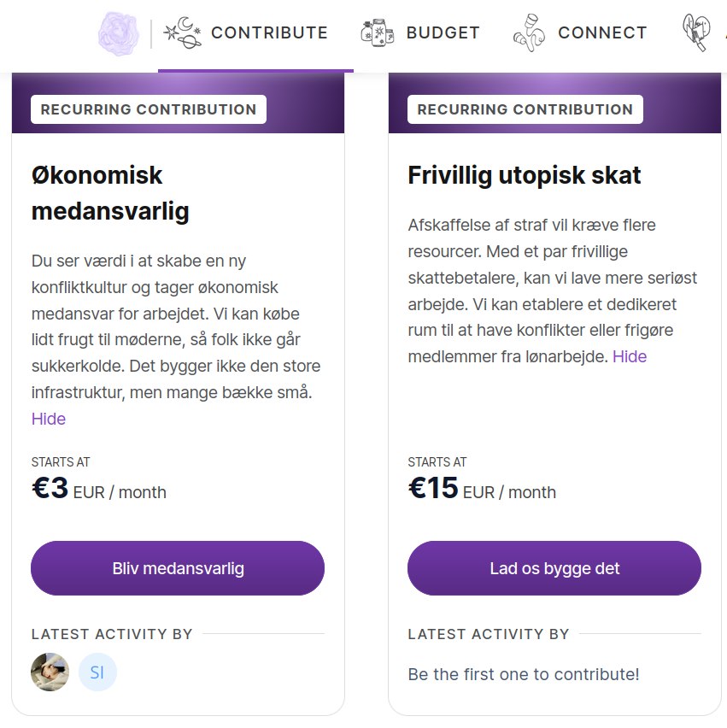Open the SI initials contributor avatar
The height and width of the screenshot is (728, 727).
click(x=97, y=672)
